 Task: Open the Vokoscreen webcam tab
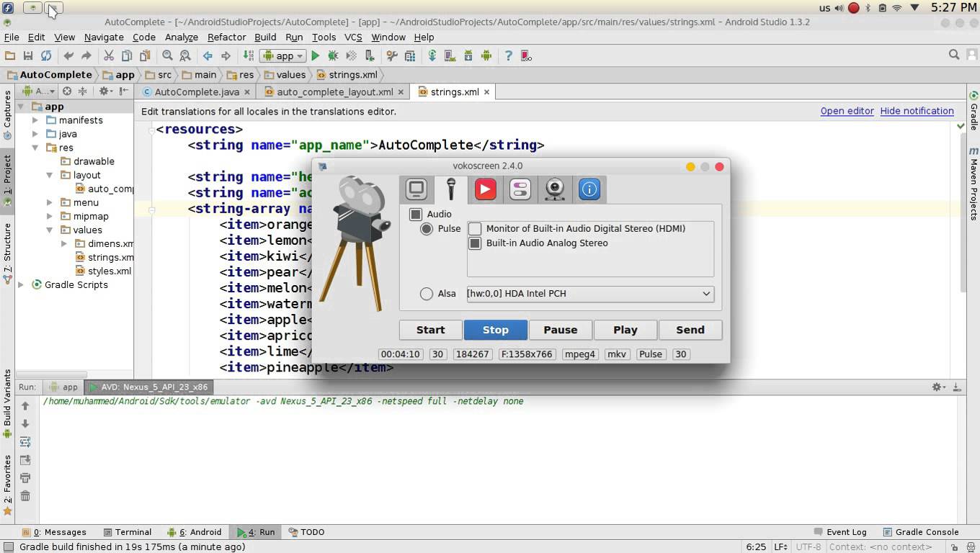[554, 189]
